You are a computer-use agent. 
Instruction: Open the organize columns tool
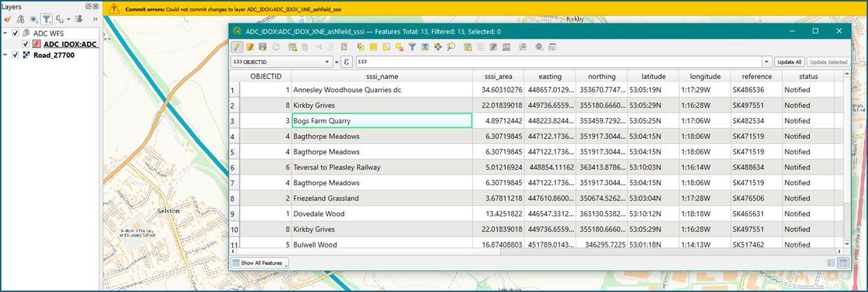493,47
